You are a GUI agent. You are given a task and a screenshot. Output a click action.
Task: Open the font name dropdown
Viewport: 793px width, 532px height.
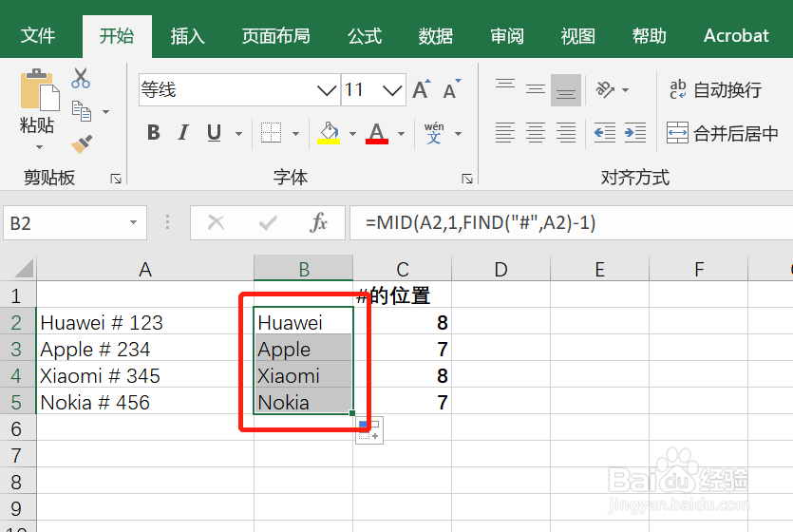(327, 90)
